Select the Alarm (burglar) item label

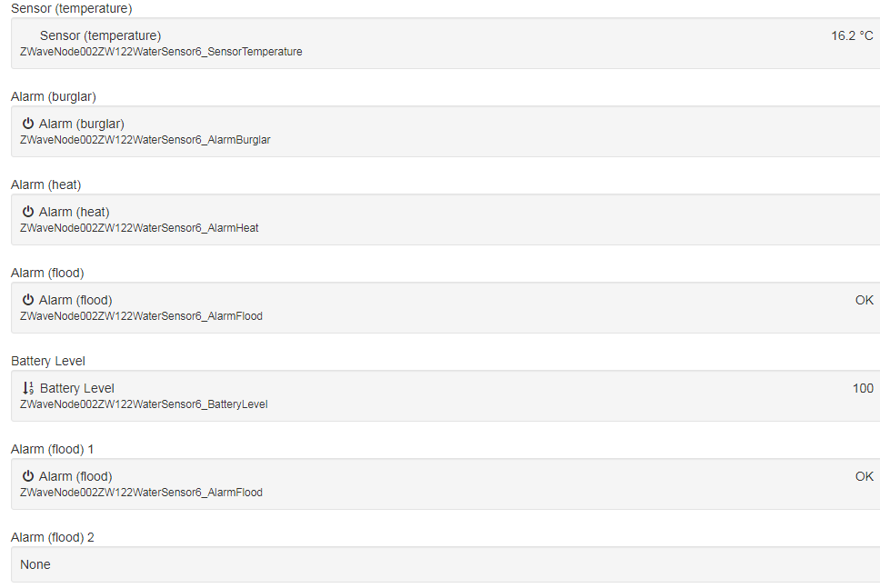(x=82, y=124)
